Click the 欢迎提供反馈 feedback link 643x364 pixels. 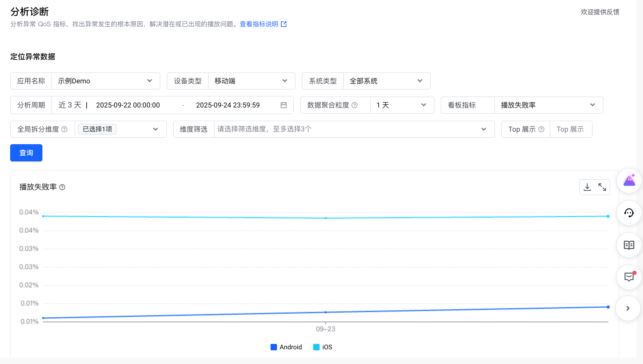click(600, 12)
